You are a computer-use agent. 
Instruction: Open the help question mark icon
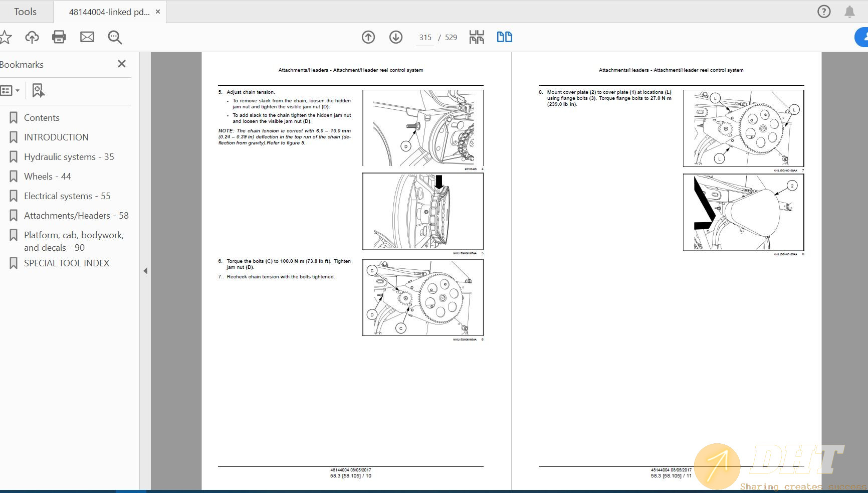coord(823,12)
